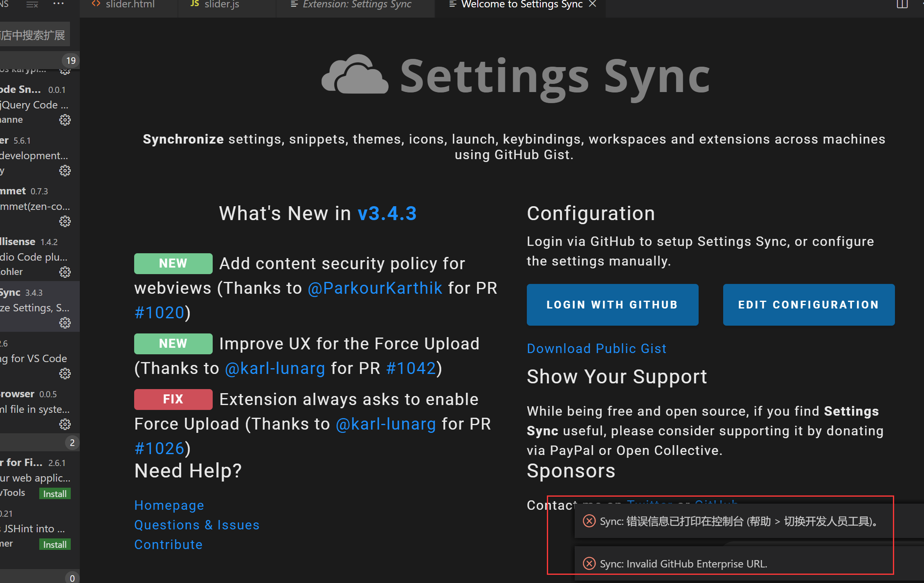Open Download Public Gist link
Image resolution: width=924 pixels, height=583 pixels.
tap(596, 349)
